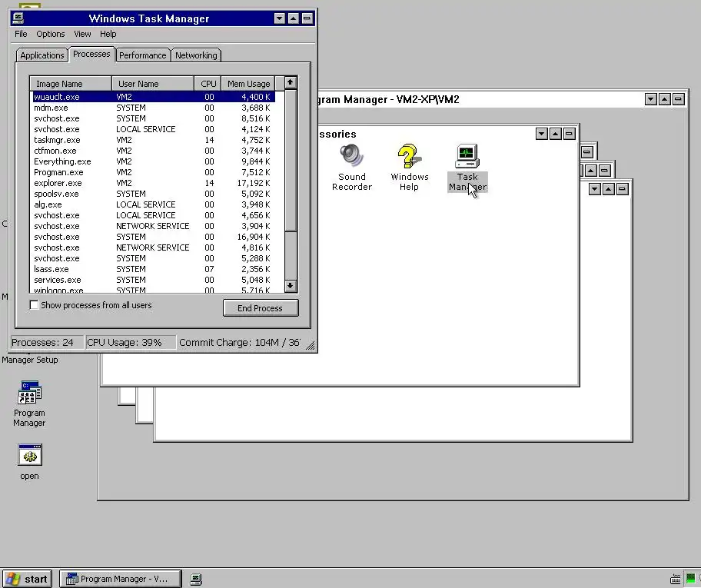Select the explorer.exe process row
701x588 pixels.
(x=154, y=183)
